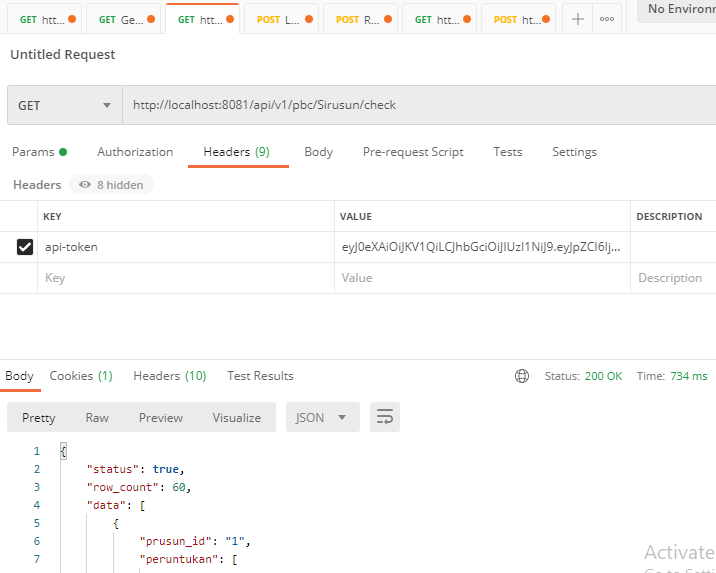
Task: Open a new request tab with plus icon
Action: tap(578, 19)
